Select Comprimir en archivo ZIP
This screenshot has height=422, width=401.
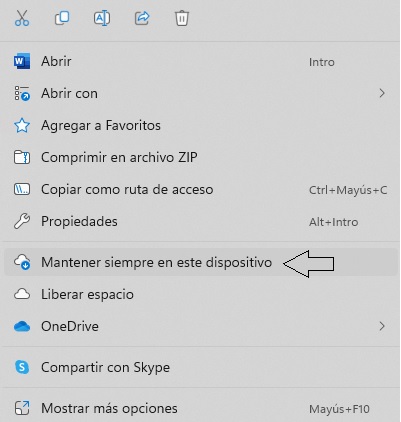click(x=200, y=157)
